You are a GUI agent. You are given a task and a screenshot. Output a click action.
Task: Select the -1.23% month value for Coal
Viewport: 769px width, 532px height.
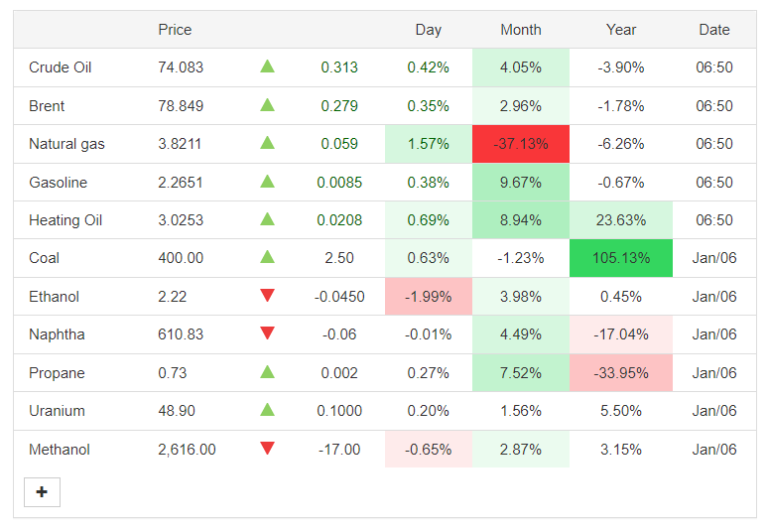pyautogui.click(x=521, y=258)
